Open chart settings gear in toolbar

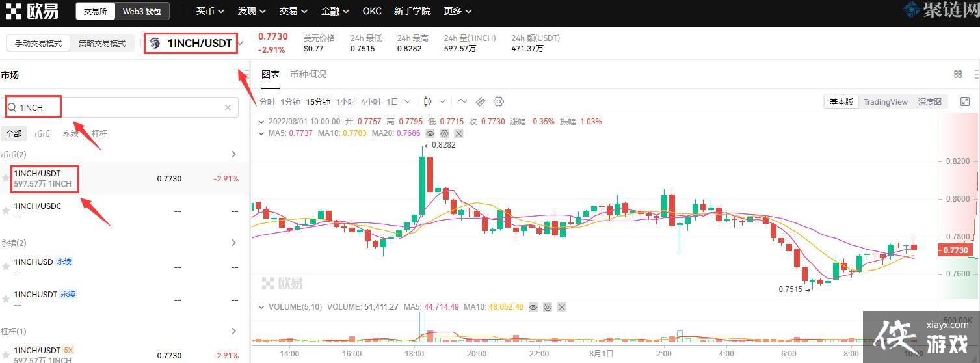499,101
